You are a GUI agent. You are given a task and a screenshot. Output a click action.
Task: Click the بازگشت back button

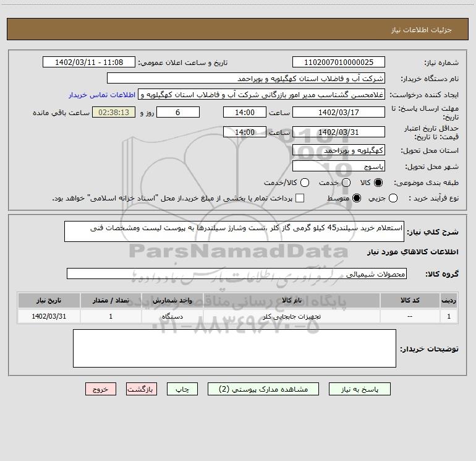point(142,389)
